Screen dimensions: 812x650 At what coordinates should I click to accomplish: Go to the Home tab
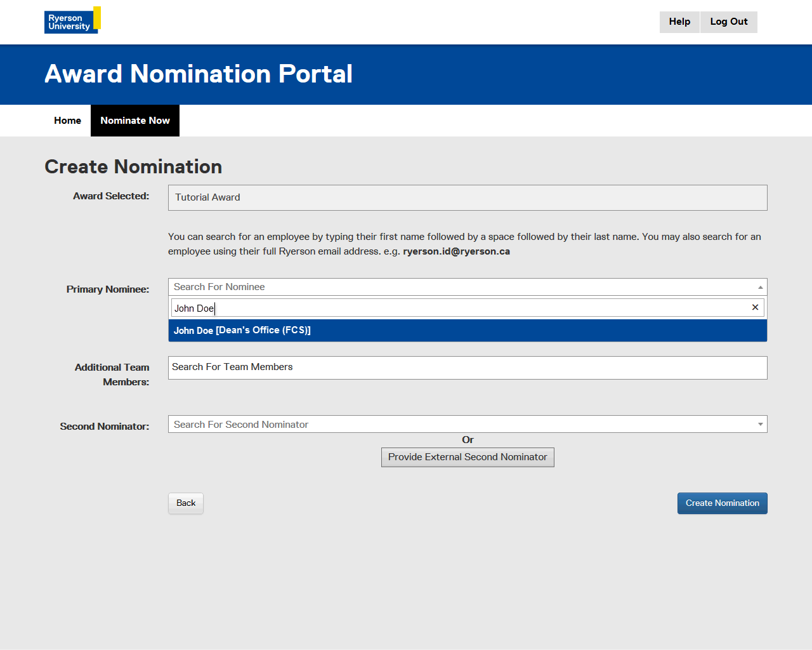tap(67, 121)
